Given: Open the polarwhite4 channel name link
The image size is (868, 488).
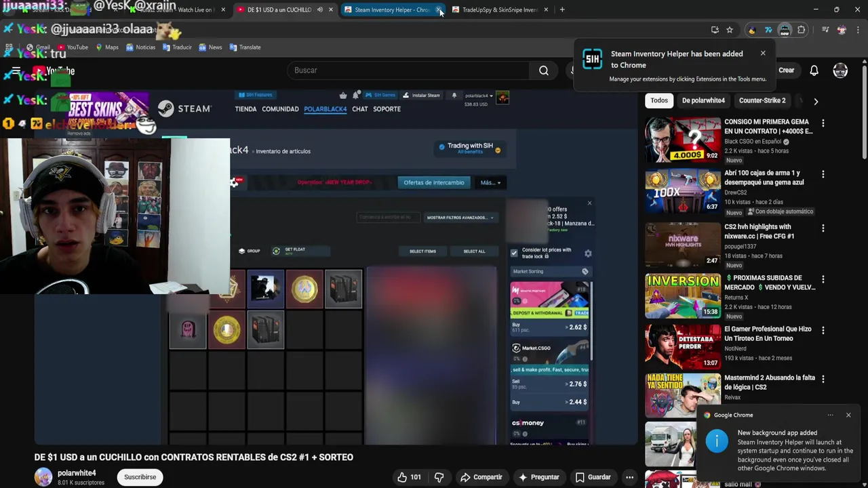Looking at the screenshot, I should point(77,473).
